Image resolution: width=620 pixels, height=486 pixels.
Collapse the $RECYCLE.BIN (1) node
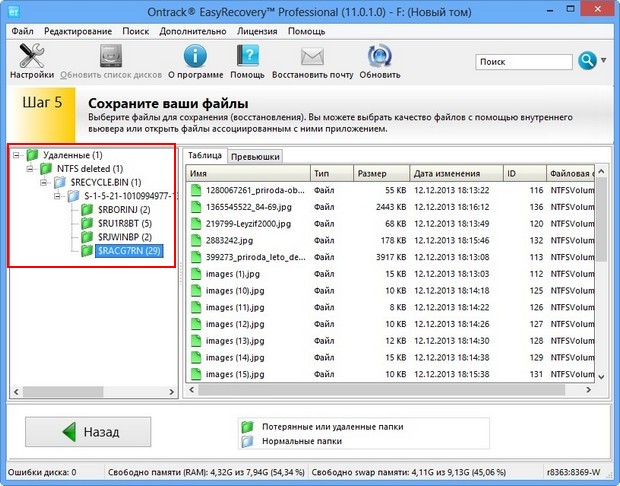coord(44,182)
